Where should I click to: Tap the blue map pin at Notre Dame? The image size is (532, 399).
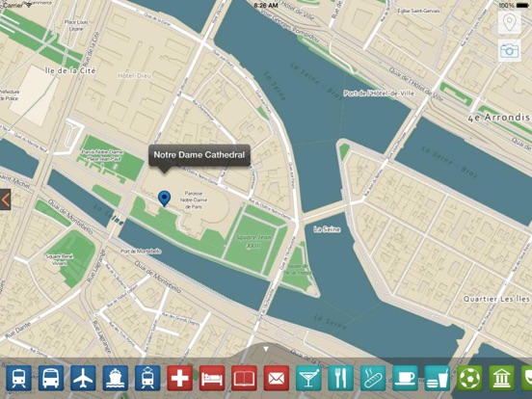click(x=164, y=199)
